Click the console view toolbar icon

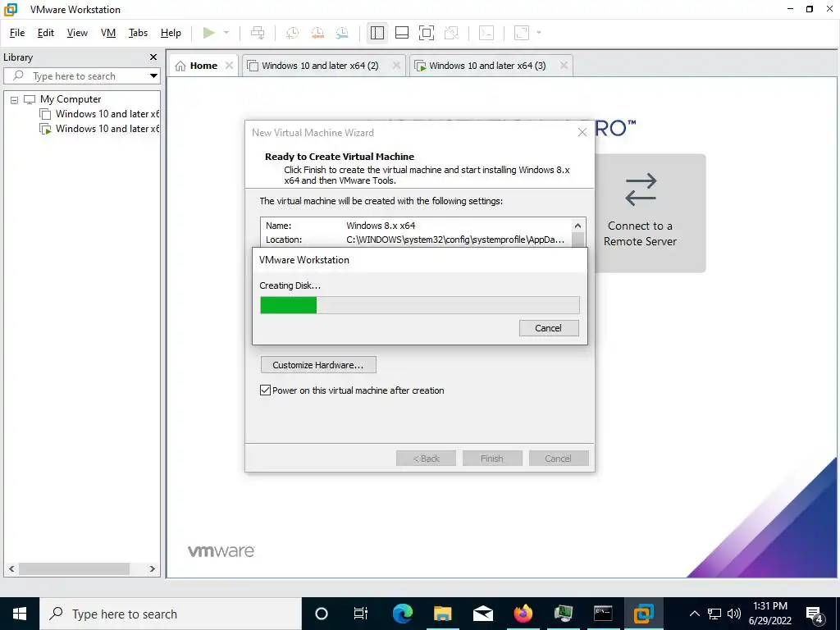[486, 33]
